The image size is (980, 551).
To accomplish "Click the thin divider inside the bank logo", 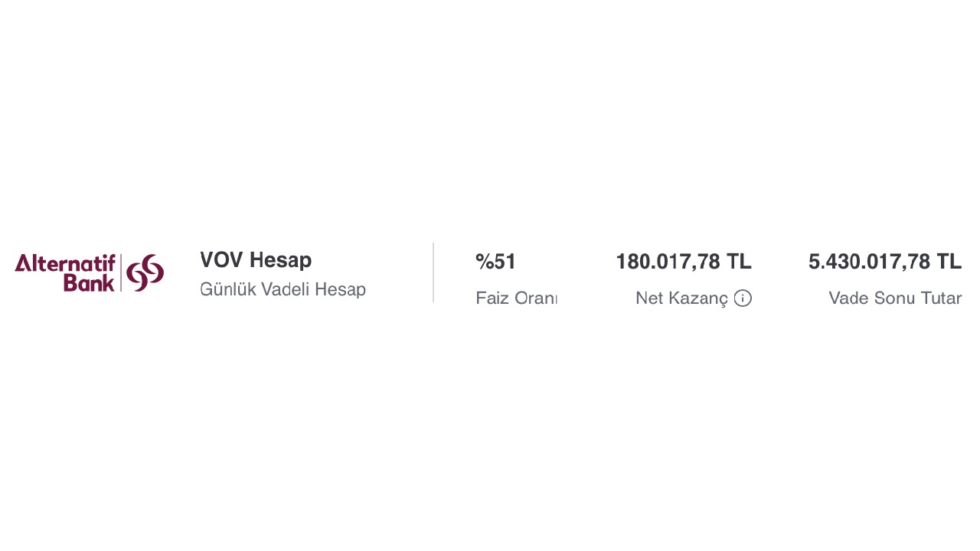I will [x=121, y=272].
